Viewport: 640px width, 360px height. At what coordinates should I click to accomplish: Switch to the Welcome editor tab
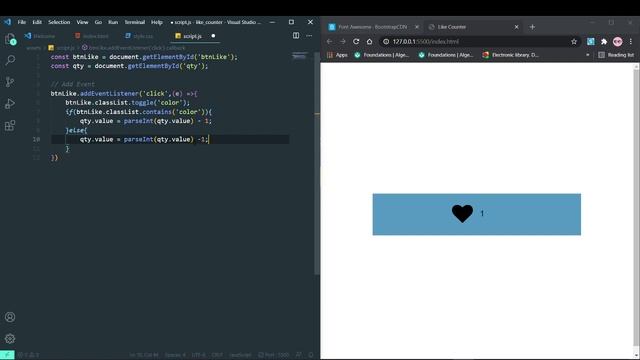[x=40, y=36]
